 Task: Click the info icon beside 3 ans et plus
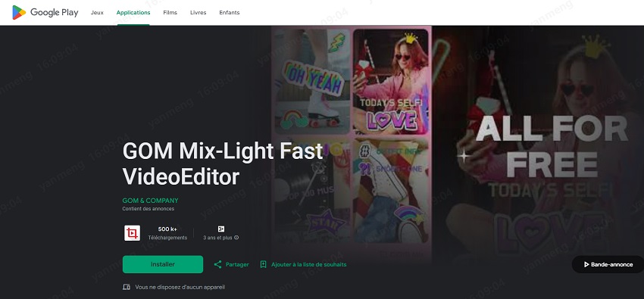pyautogui.click(x=236, y=238)
